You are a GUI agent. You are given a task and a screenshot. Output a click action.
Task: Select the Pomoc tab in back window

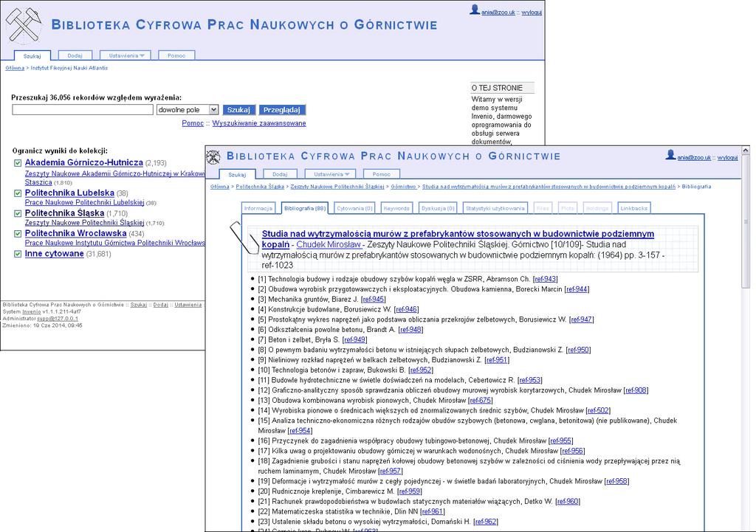[x=176, y=55]
